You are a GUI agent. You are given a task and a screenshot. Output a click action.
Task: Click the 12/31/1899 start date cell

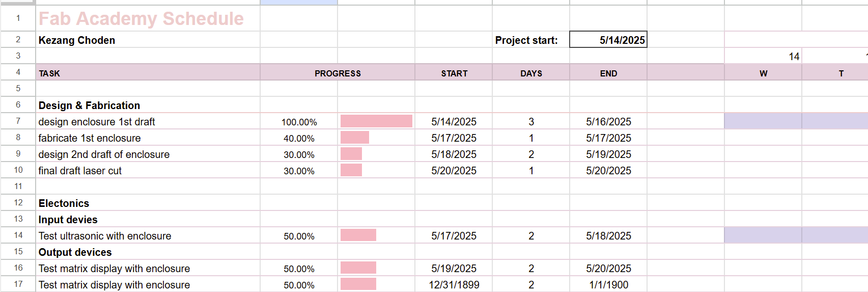(454, 285)
